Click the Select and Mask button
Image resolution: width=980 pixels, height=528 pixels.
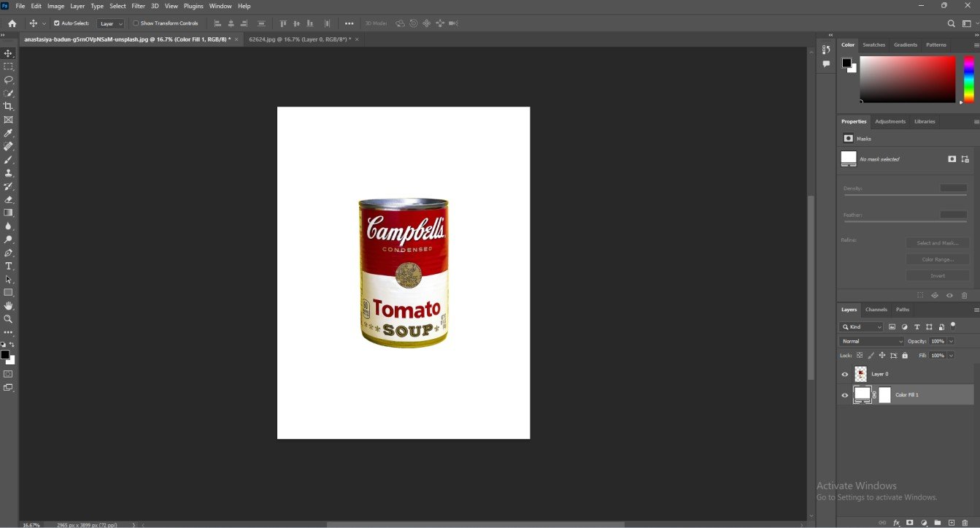pos(938,243)
